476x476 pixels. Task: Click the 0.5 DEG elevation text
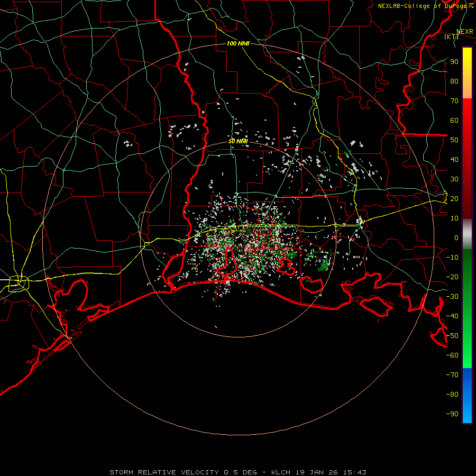(240, 472)
